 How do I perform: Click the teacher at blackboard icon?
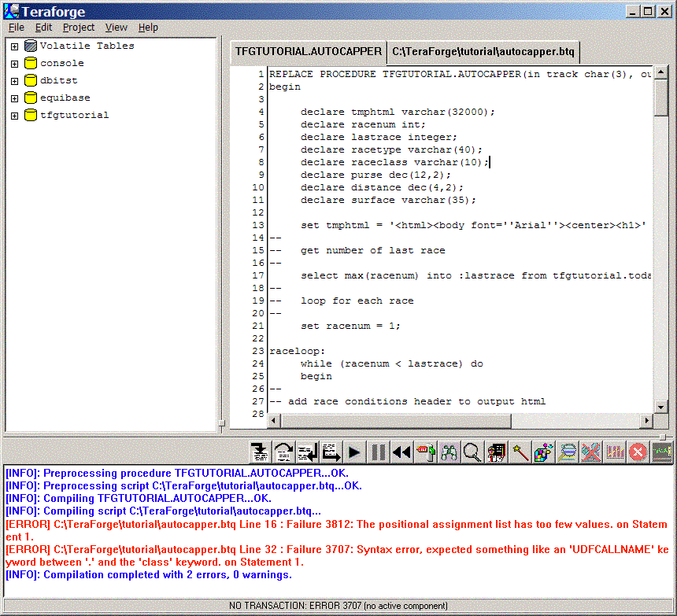(497, 452)
